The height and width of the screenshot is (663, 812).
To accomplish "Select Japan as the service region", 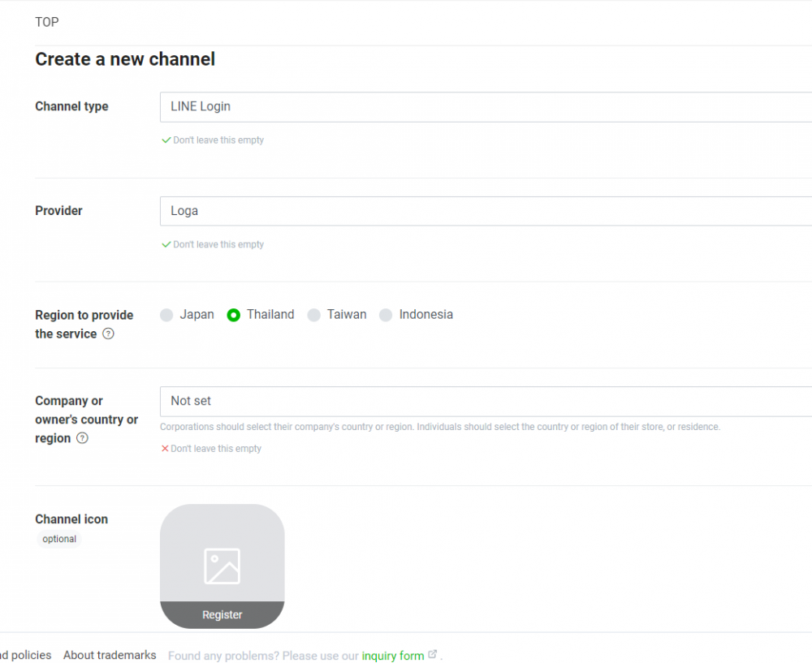I will tap(166, 315).
